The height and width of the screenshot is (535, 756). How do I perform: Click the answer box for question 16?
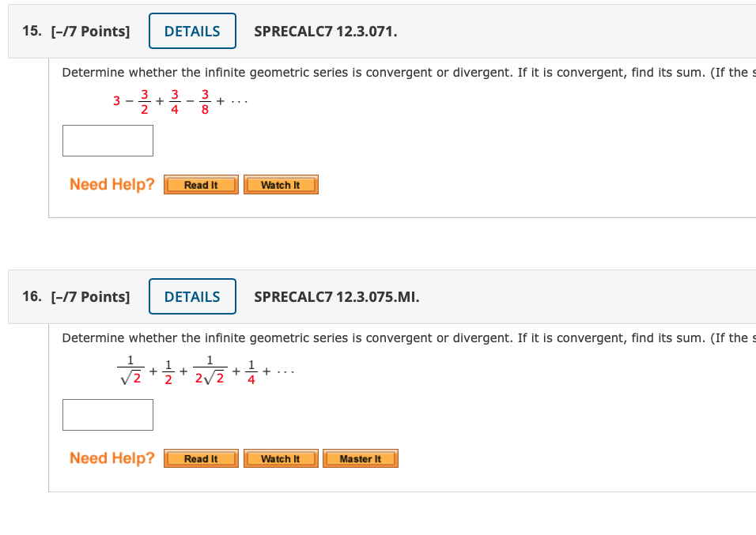(108, 414)
